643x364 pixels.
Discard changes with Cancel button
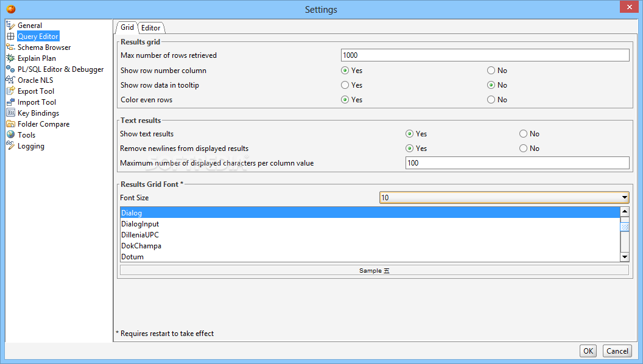coord(617,351)
